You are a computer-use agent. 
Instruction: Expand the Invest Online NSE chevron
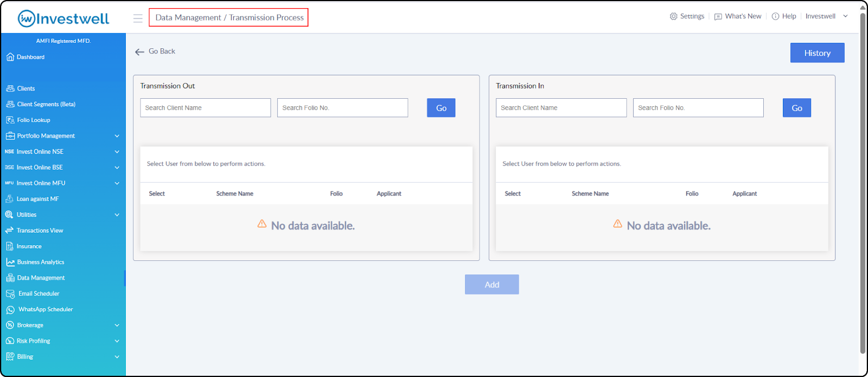pos(117,152)
